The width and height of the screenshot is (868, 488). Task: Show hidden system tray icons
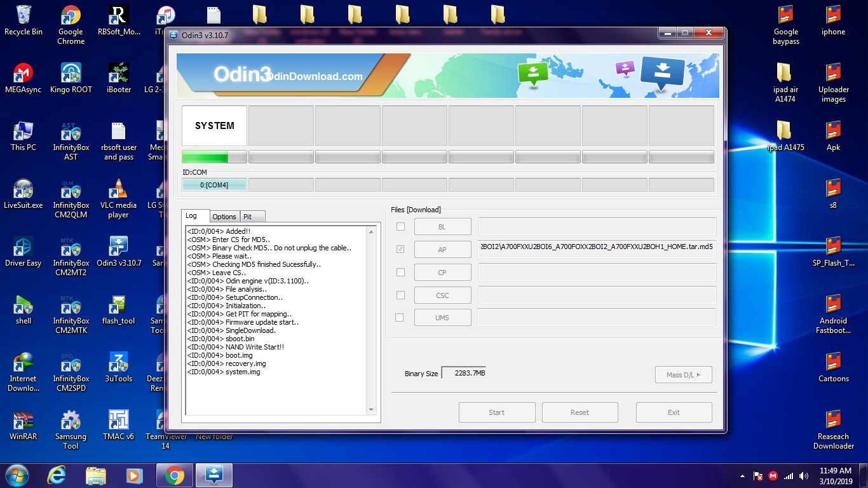(743, 476)
